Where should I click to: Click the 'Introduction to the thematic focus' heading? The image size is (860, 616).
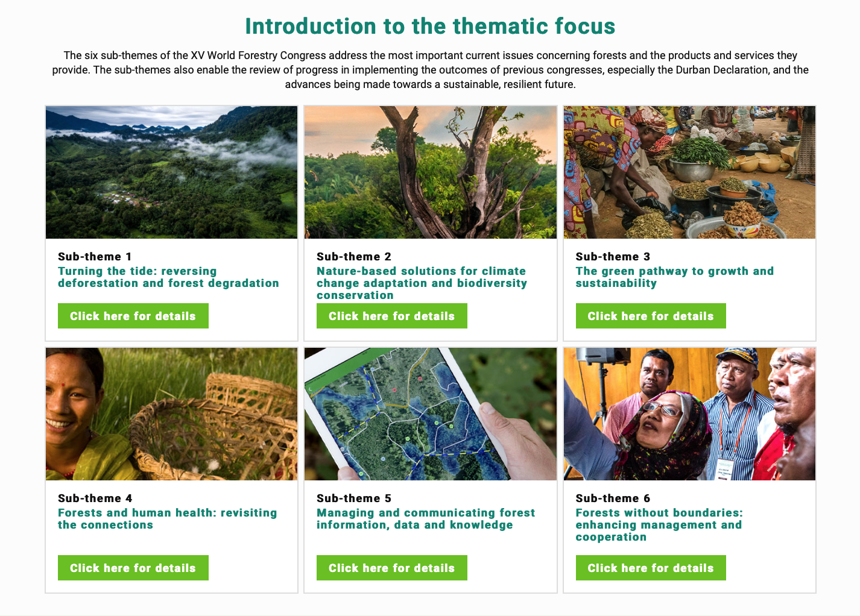tap(429, 26)
